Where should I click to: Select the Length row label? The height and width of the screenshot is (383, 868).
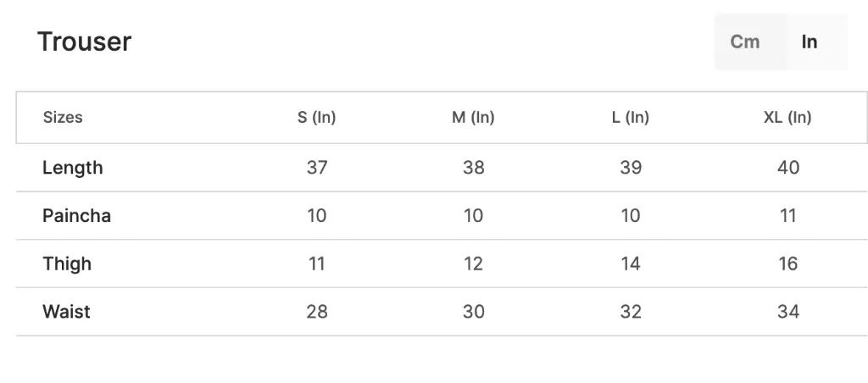point(73,168)
